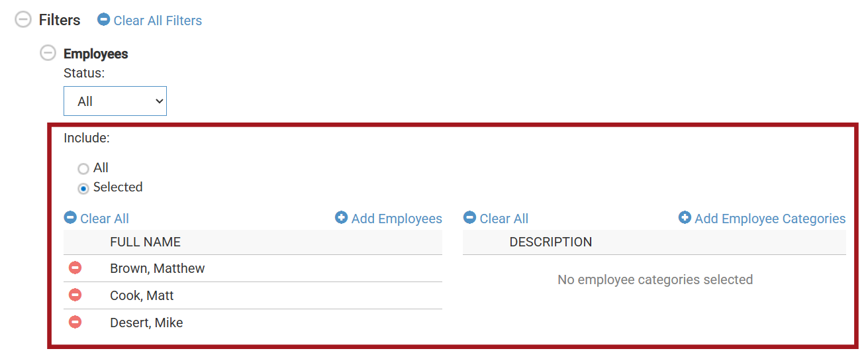Select the Selected radio button
Viewport: 868px width, 355px height.
83,189
